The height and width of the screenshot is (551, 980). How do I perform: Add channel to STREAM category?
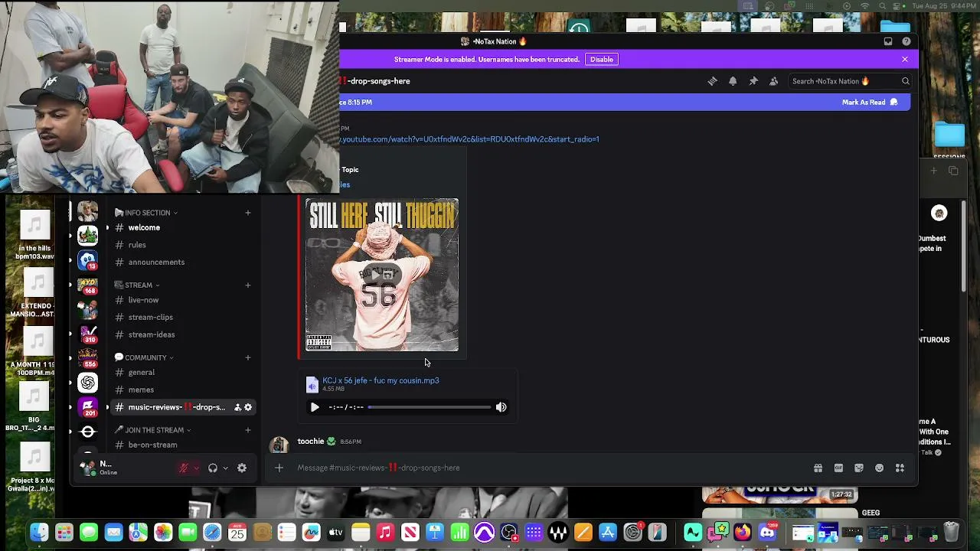247,285
